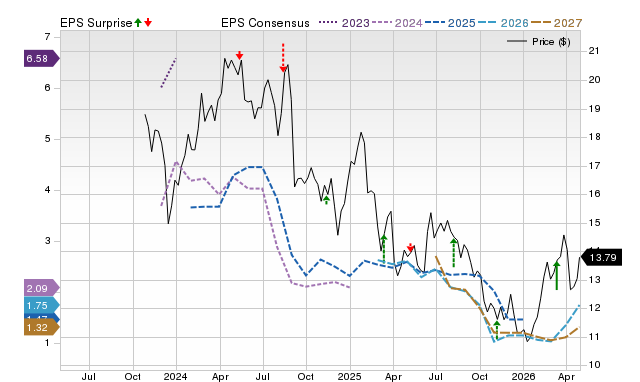Click the 2024 label on the time axis
Image resolution: width=640 pixels, height=382 pixels.
[x=176, y=376]
